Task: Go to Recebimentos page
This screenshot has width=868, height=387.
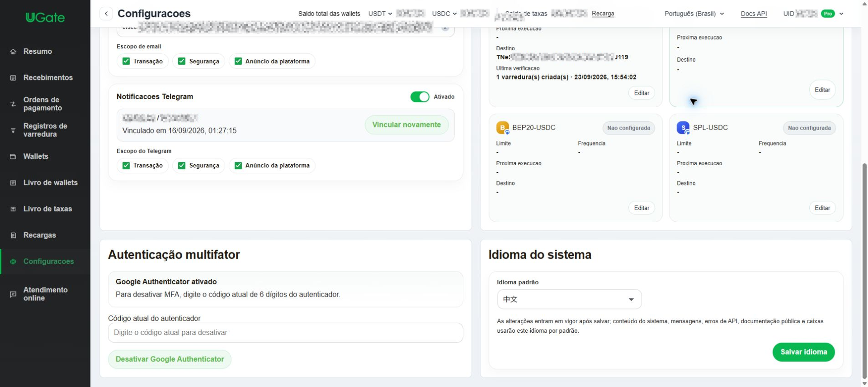Action: (48, 78)
